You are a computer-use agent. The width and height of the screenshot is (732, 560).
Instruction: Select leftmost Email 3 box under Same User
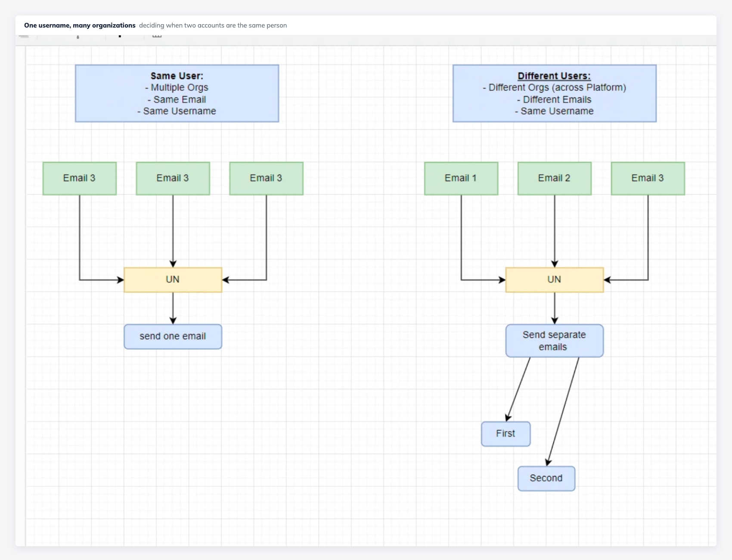80,178
